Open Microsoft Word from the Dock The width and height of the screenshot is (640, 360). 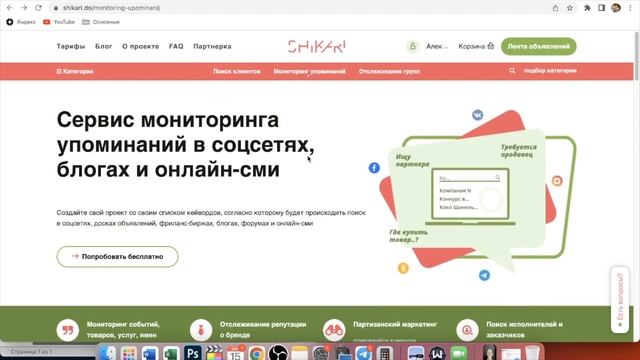click(150, 352)
